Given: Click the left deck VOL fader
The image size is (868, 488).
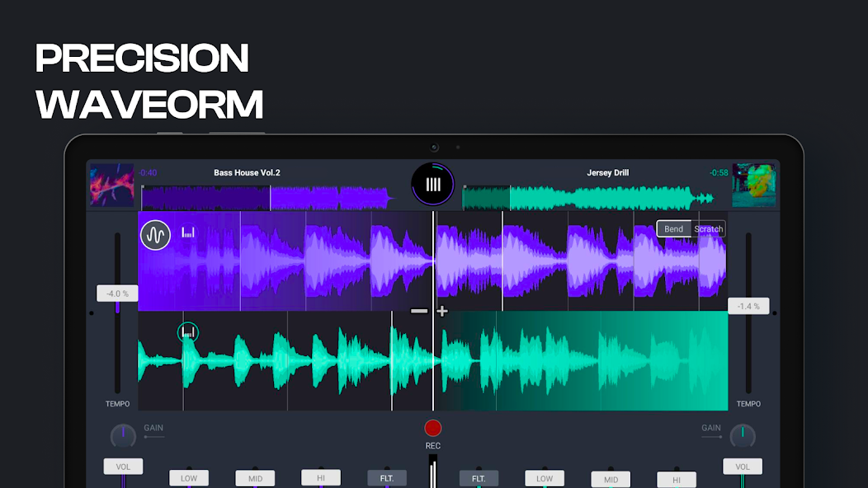Looking at the screenshot, I should [x=123, y=467].
